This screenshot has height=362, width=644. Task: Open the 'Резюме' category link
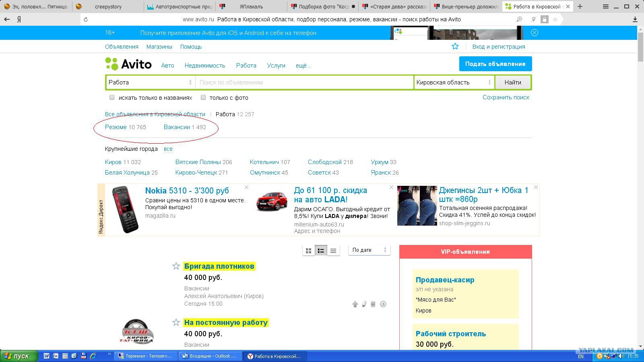[116, 127]
